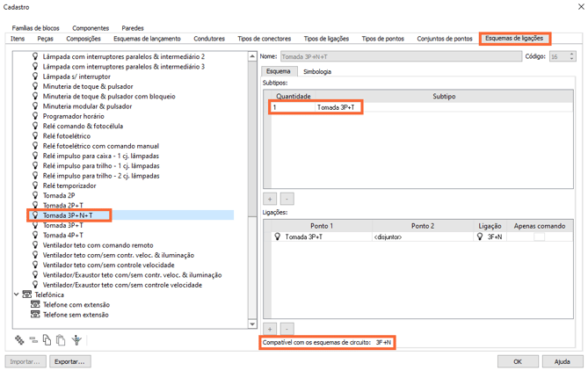
Task: Click the Exportar button
Action: click(70, 361)
